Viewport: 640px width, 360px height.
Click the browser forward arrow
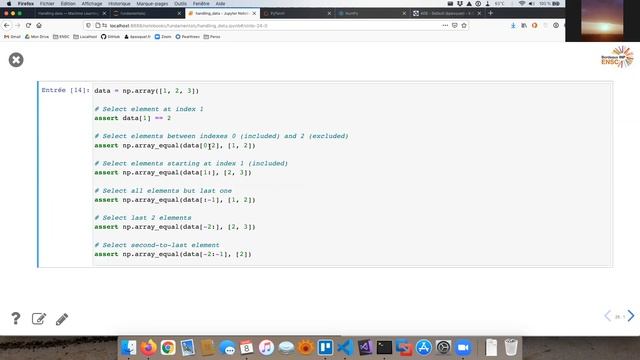click(x=18, y=25)
